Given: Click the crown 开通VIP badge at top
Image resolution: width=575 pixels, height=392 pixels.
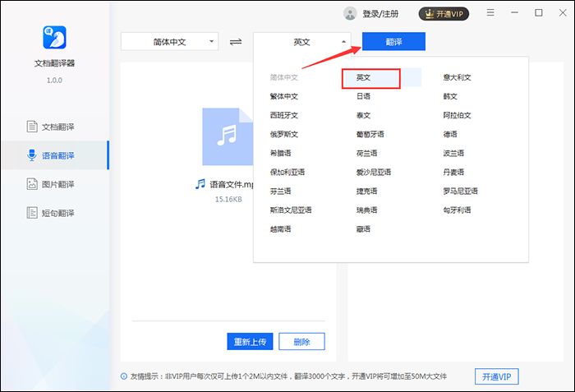Looking at the screenshot, I should (444, 13).
